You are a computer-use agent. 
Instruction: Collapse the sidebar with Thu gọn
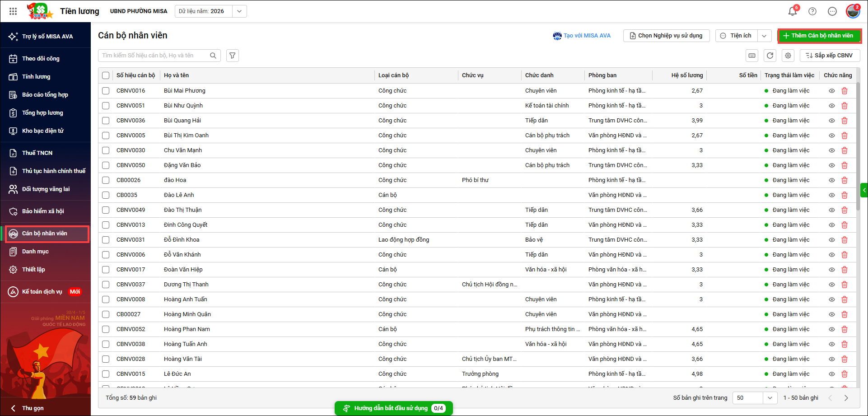pos(27,408)
